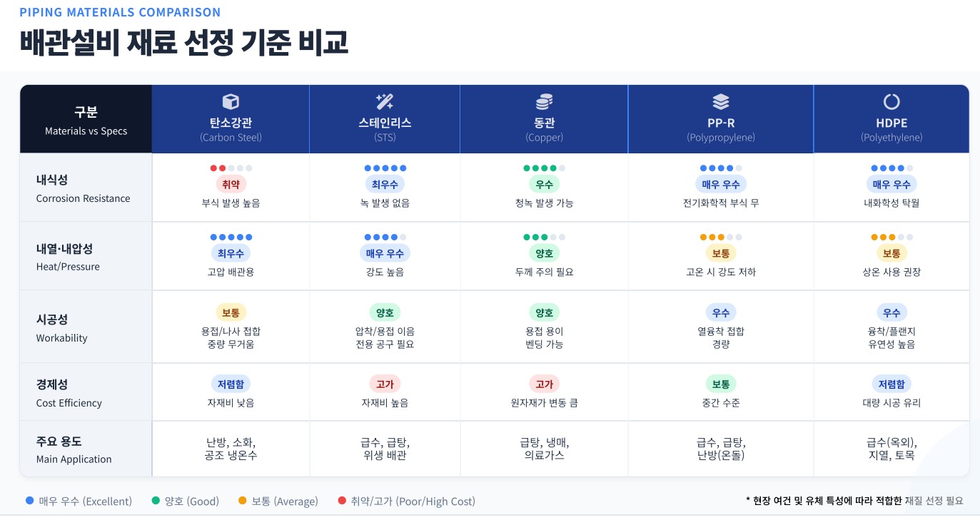Click the green 양호 legend dot
Screen dimensions: 980x520
click(156, 501)
